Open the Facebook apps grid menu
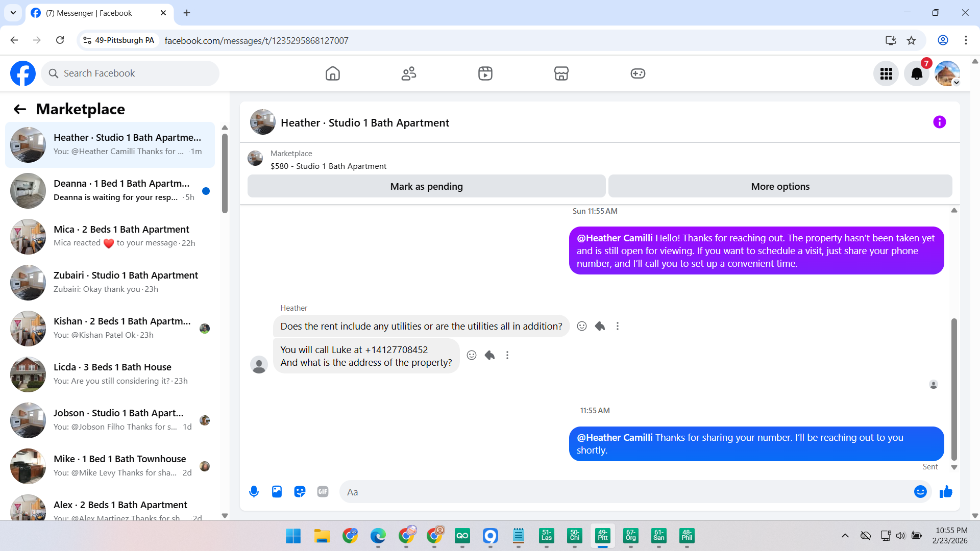Screen dimensions: 980x551 [x=886, y=74]
